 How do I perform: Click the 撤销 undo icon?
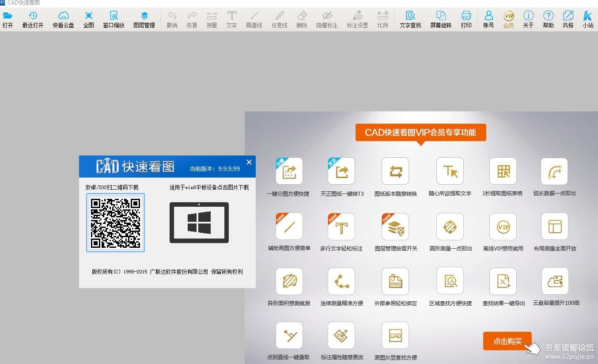click(172, 16)
